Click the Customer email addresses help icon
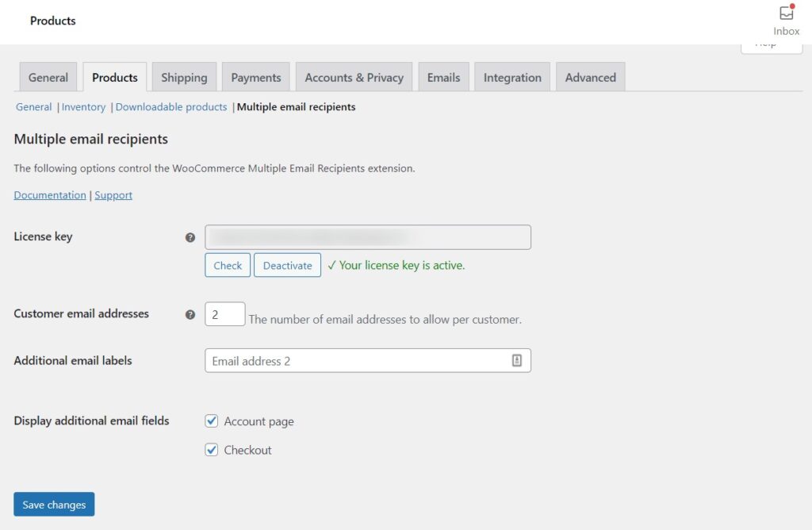Image resolution: width=812 pixels, height=530 pixels. pyautogui.click(x=190, y=314)
